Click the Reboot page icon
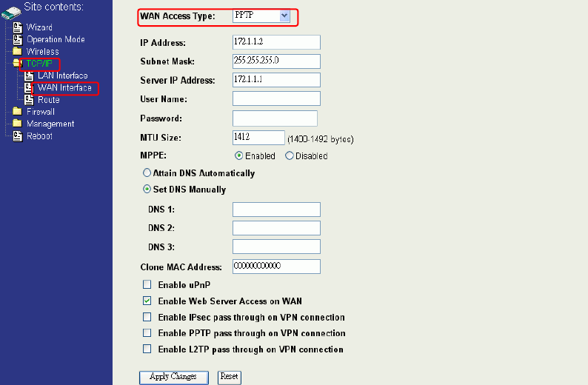 (18, 136)
